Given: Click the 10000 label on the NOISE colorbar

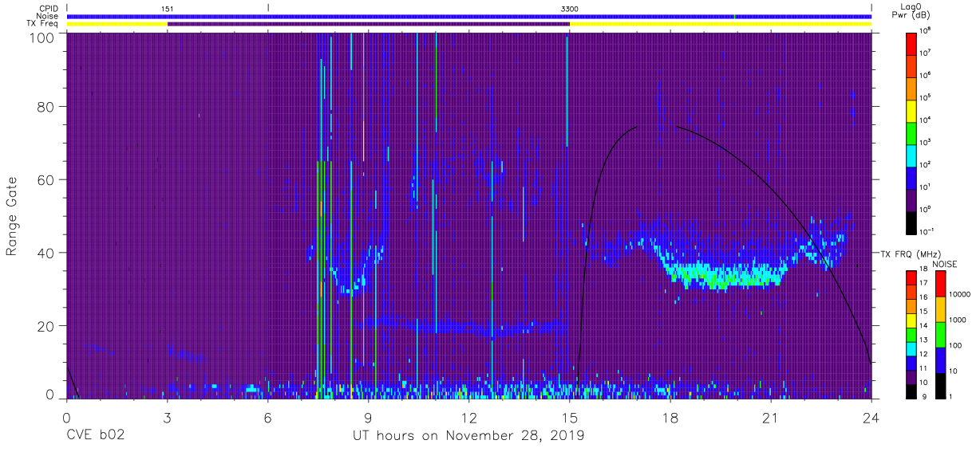Looking at the screenshot, I should pos(960,295).
